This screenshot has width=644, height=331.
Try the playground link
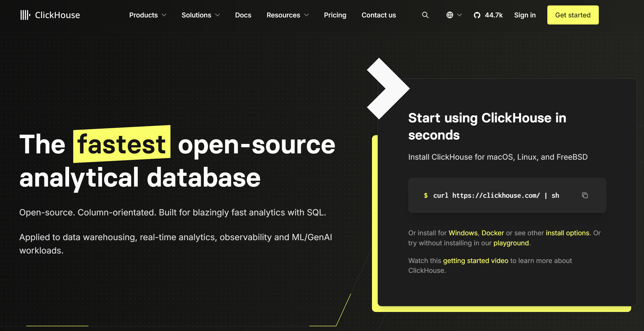pos(511,243)
